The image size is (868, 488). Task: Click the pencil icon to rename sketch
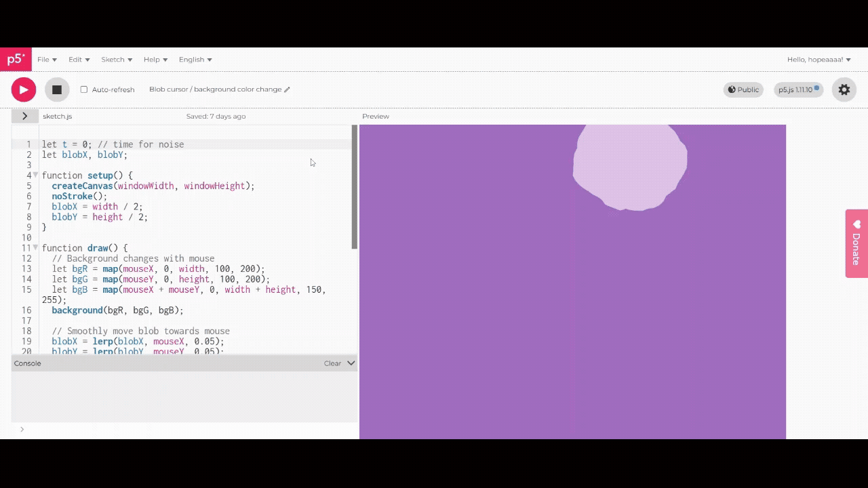pyautogui.click(x=287, y=89)
